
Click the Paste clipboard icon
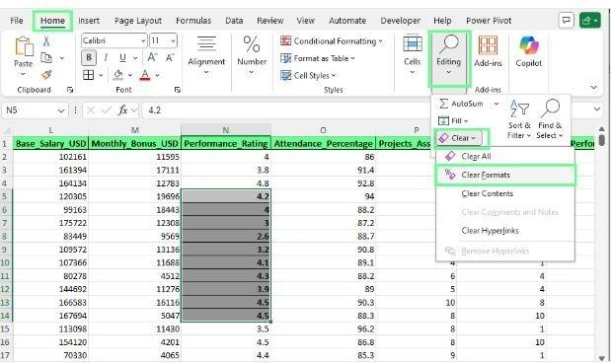point(24,46)
